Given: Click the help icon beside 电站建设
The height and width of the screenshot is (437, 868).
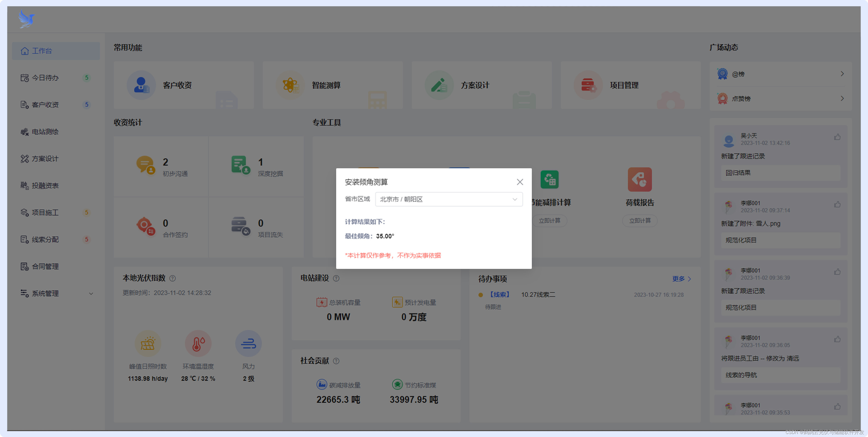Looking at the screenshot, I should pos(336,278).
